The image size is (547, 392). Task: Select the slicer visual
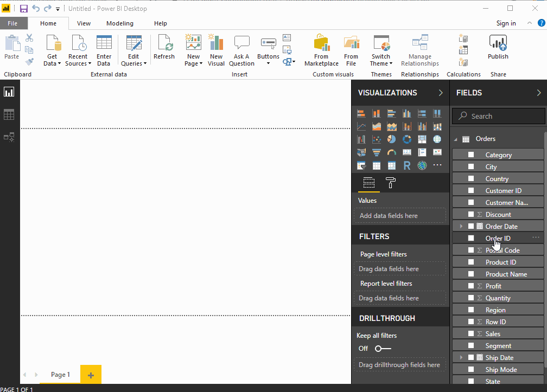click(361, 165)
